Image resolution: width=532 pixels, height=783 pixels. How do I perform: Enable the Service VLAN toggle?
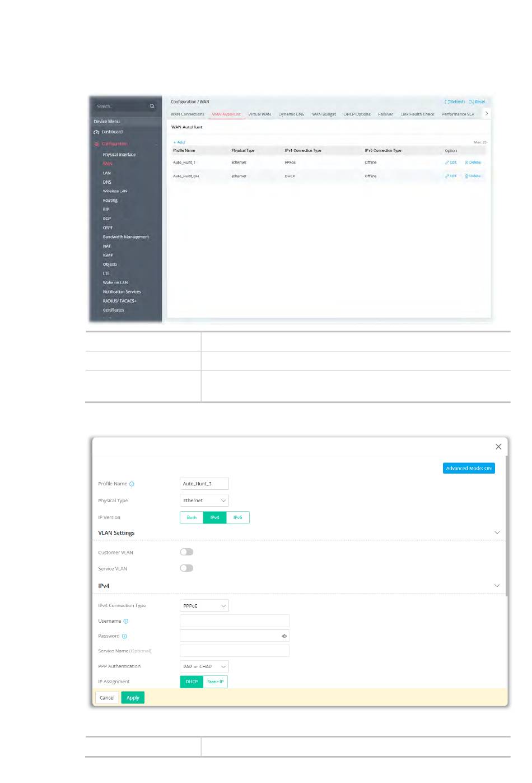pos(186,568)
